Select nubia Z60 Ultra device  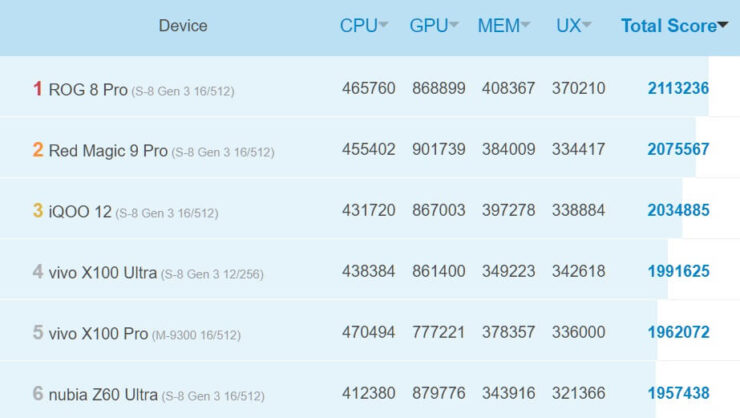pos(103,395)
